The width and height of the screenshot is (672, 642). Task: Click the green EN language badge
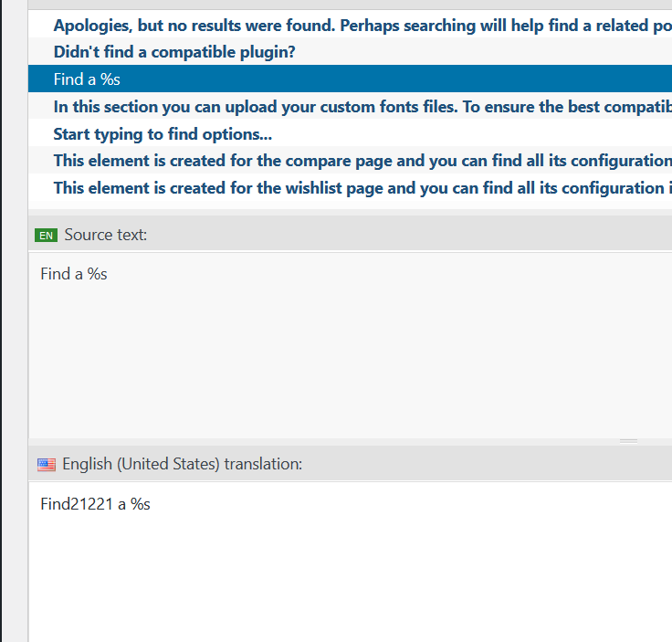pyautogui.click(x=46, y=236)
